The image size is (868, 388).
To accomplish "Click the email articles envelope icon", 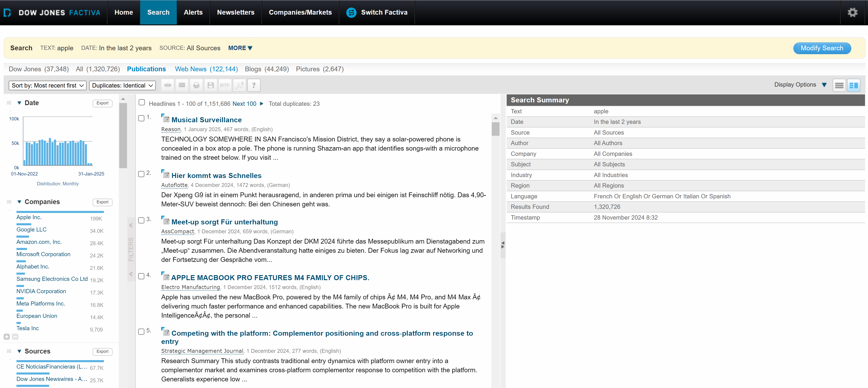I will tap(182, 85).
